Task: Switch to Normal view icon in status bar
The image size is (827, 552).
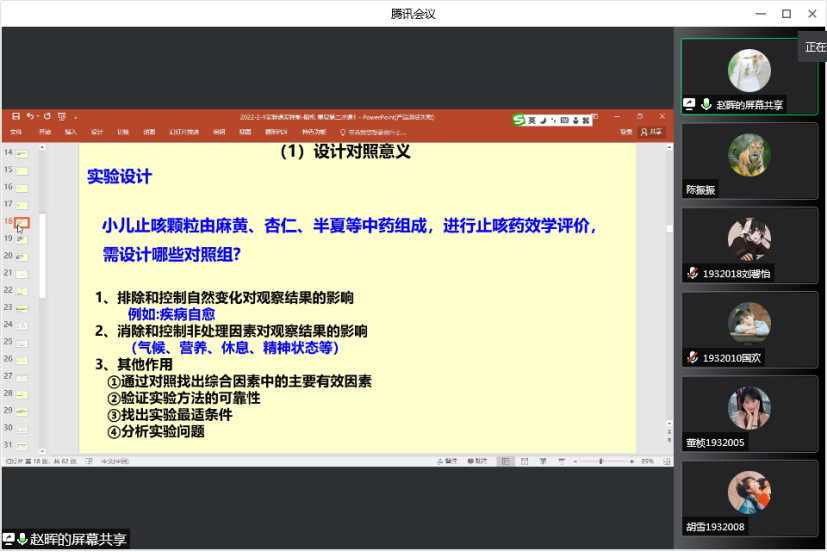Action: tap(505, 461)
